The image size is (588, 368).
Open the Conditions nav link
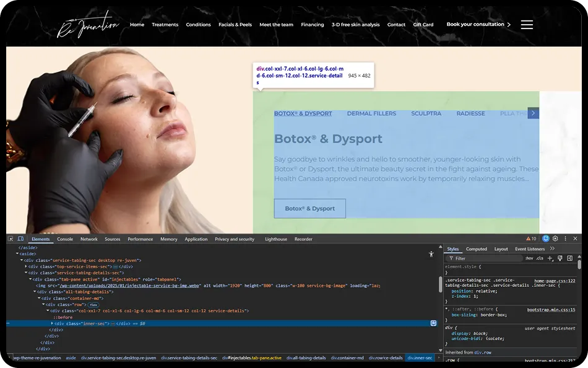click(199, 24)
